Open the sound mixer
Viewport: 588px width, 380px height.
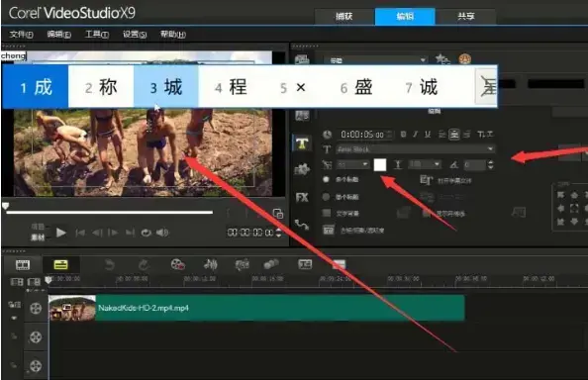[x=211, y=264]
